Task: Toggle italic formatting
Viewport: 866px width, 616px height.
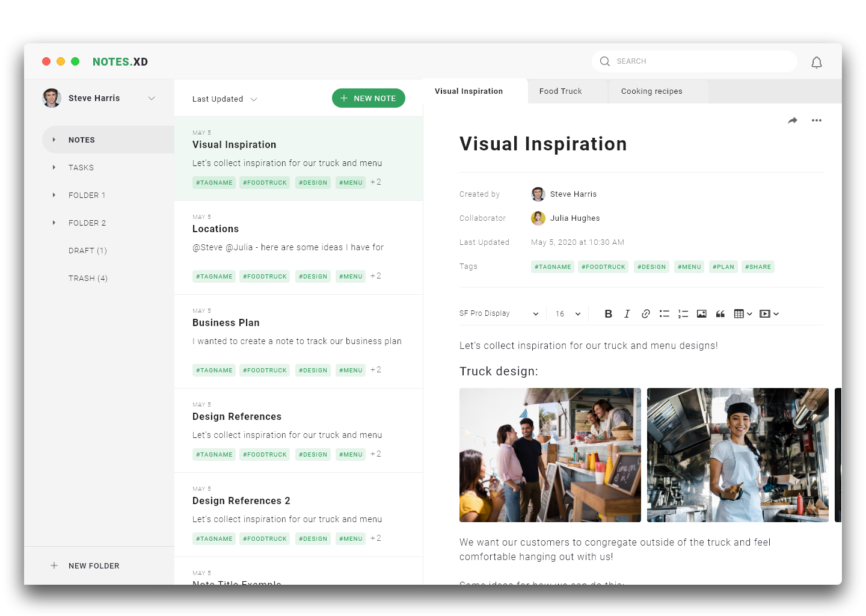Action: click(627, 313)
